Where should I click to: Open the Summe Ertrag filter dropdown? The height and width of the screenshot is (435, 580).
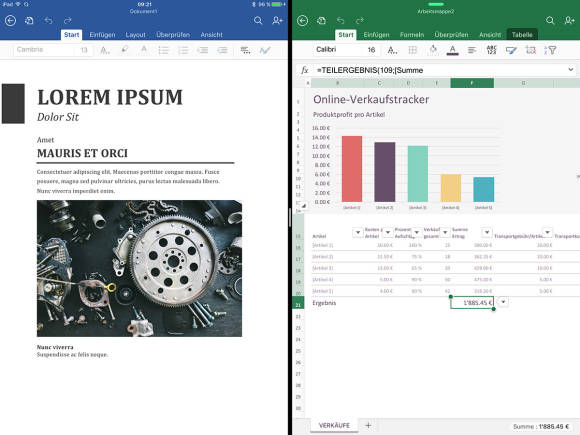tap(487, 232)
